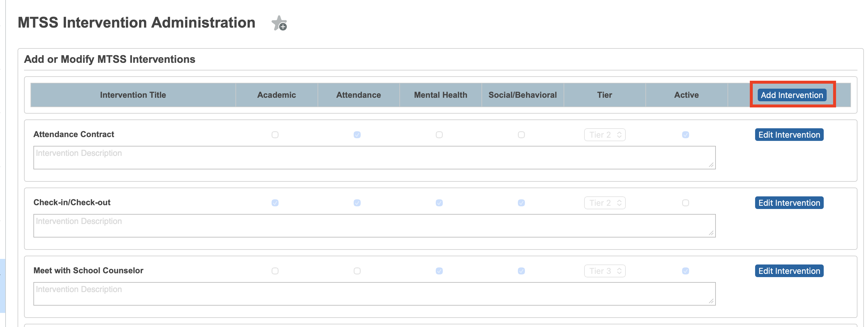Uncheck Academic for Check-in/Check-out

coord(276,203)
